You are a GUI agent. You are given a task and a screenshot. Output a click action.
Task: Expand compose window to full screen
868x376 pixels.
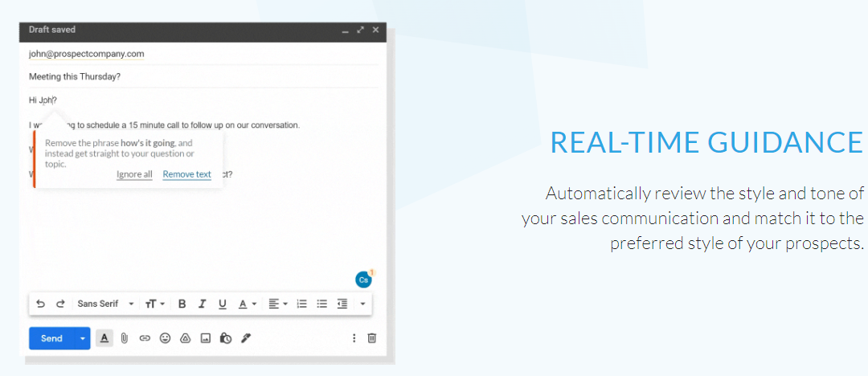pyautogui.click(x=360, y=30)
